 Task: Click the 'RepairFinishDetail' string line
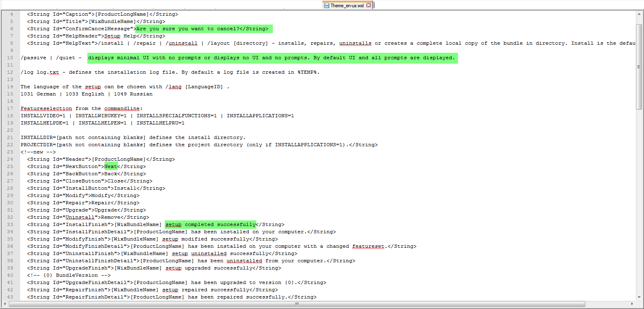click(x=172, y=297)
